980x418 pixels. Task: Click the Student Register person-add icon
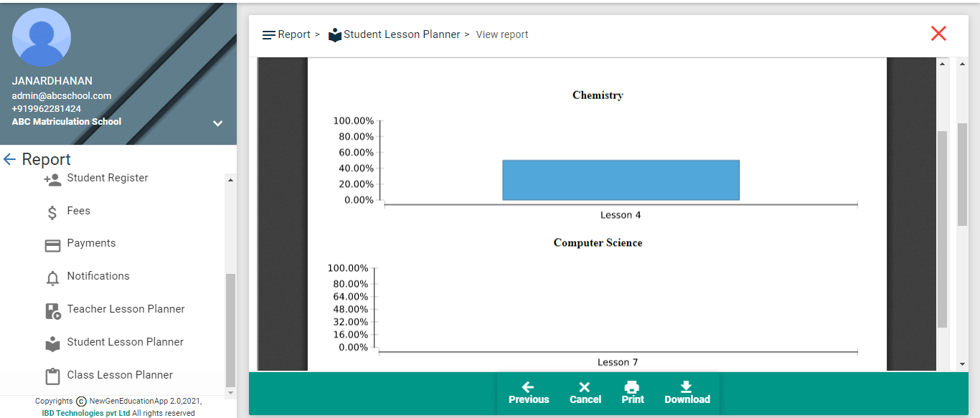(52, 180)
